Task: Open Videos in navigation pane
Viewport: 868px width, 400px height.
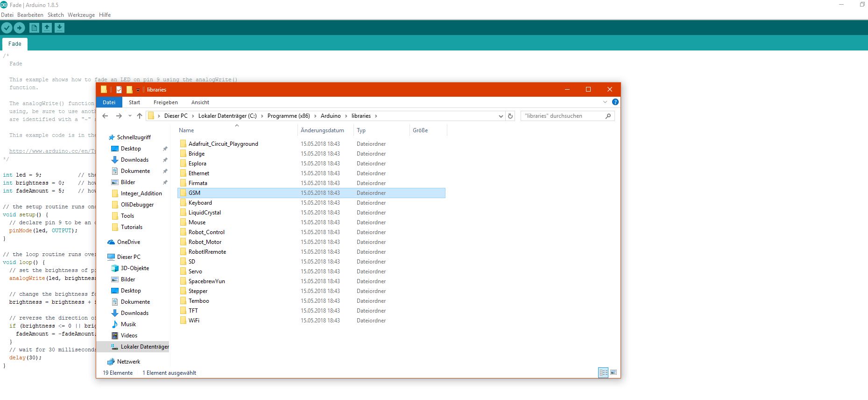Action: [x=129, y=336]
